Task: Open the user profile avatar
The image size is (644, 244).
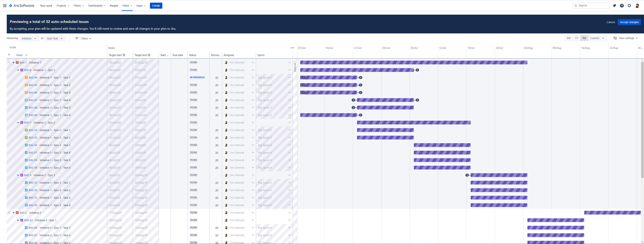Action: click(x=637, y=5)
